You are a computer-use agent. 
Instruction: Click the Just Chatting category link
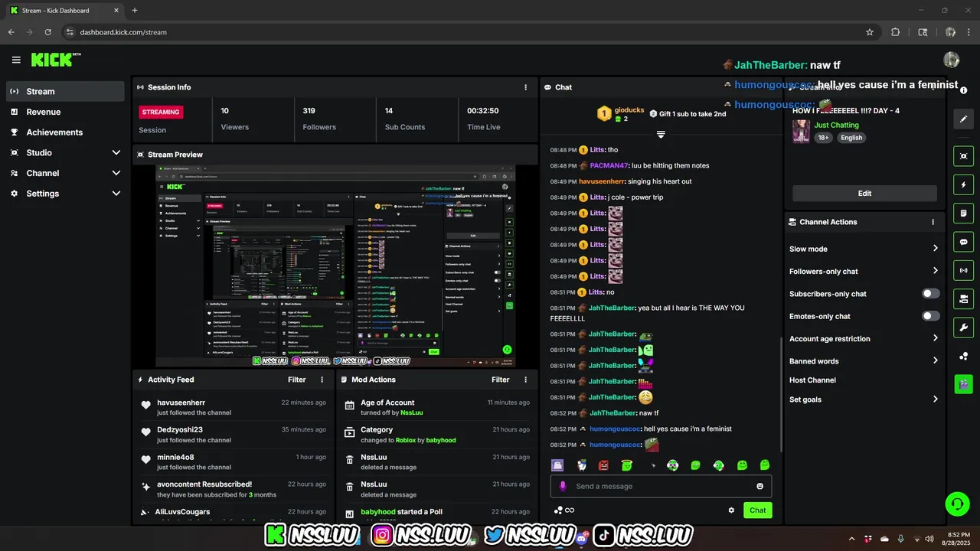click(x=836, y=125)
